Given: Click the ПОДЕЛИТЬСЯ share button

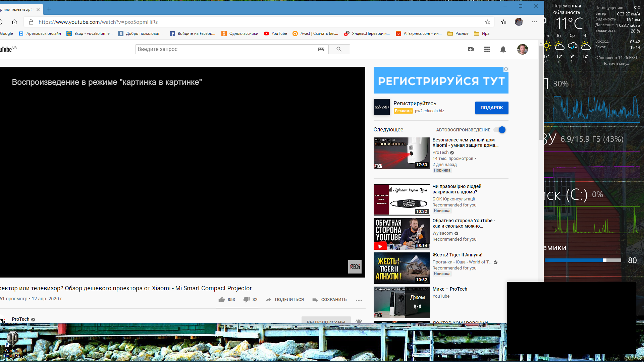Looking at the screenshot, I should (x=285, y=300).
